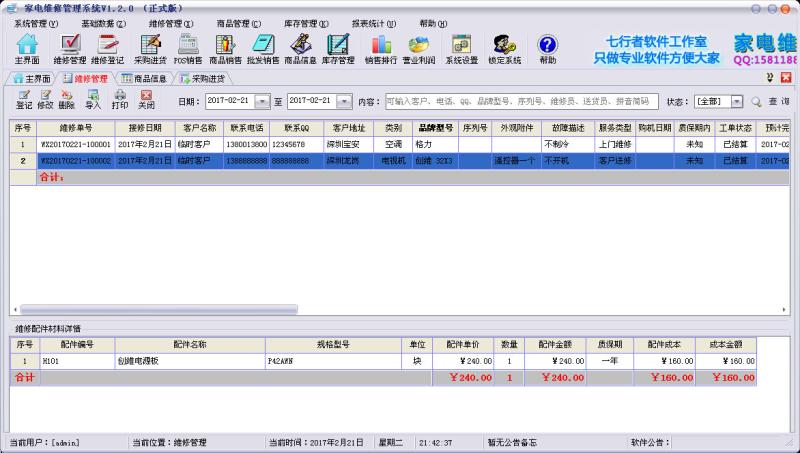Click the phone cell 1380013800
The image size is (800, 453).
[x=246, y=144]
